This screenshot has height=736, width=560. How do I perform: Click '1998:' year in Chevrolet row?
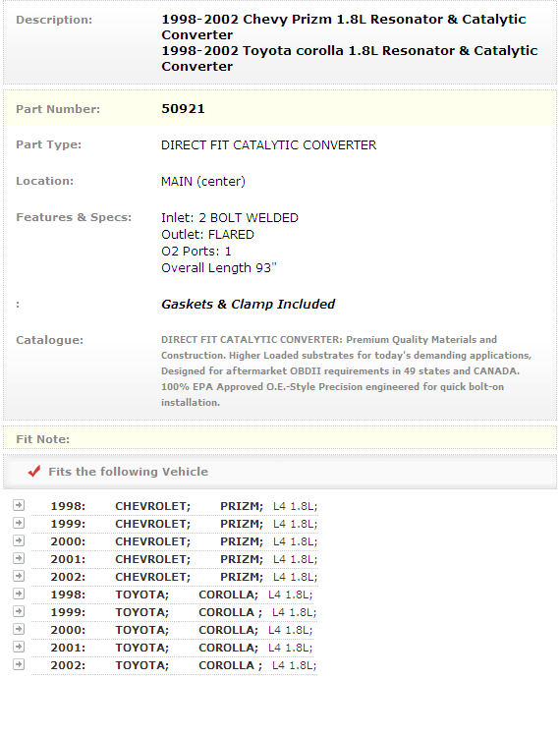click(68, 506)
